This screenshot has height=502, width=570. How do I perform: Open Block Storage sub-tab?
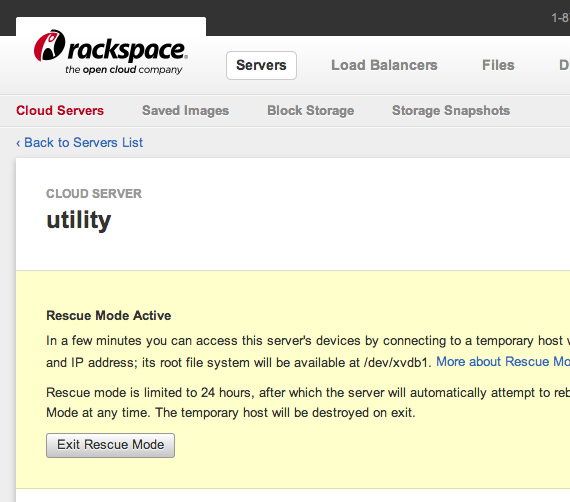pos(310,111)
